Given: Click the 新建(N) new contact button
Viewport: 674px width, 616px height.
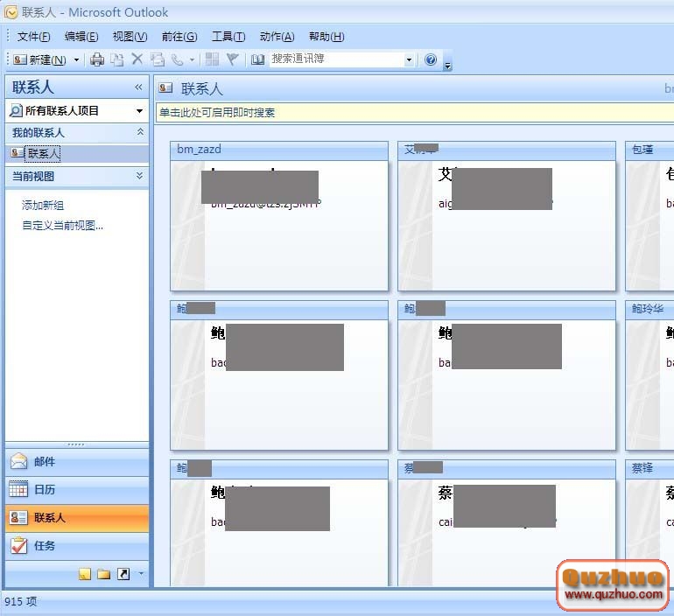Looking at the screenshot, I should coord(39,59).
